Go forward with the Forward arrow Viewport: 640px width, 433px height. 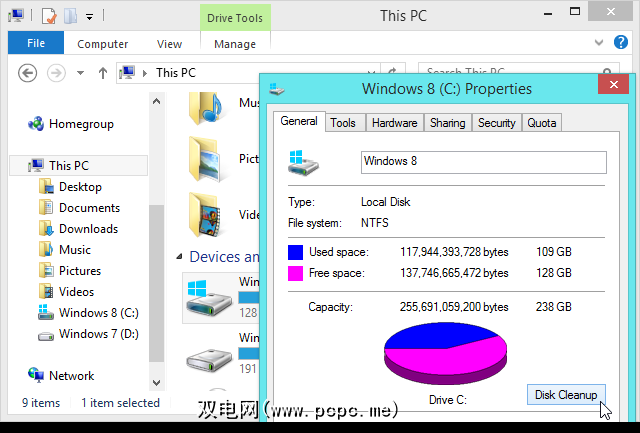point(56,73)
